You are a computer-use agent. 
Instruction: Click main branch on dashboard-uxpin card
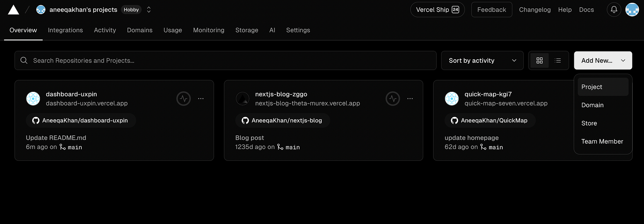coord(71,147)
